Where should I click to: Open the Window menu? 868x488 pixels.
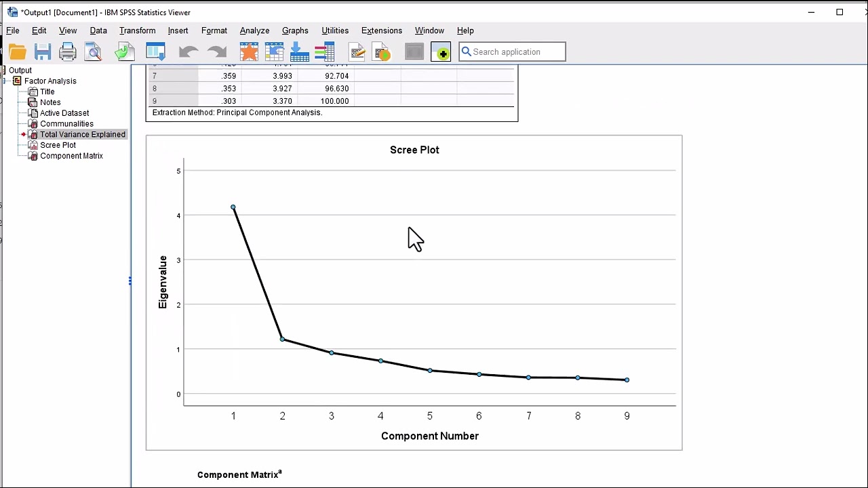pyautogui.click(x=429, y=30)
